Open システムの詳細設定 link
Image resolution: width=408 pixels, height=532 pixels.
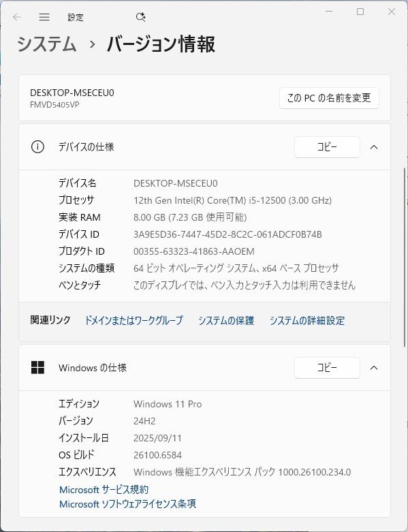tap(307, 320)
